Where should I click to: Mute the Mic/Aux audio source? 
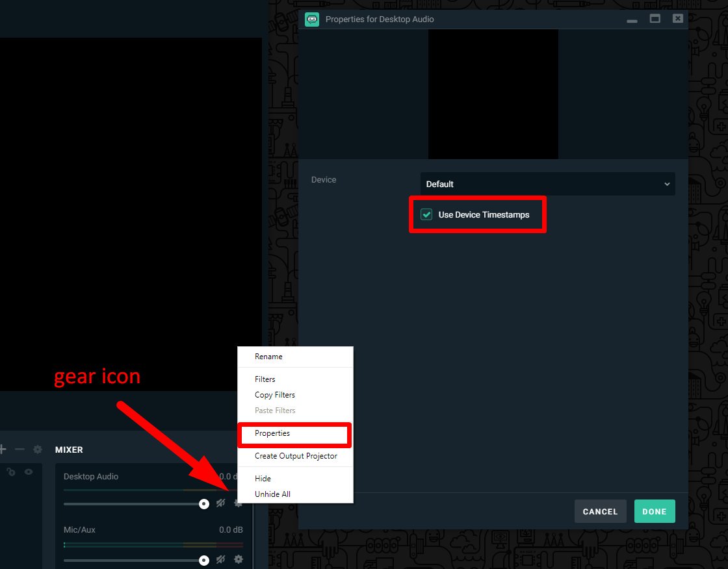tap(221, 559)
